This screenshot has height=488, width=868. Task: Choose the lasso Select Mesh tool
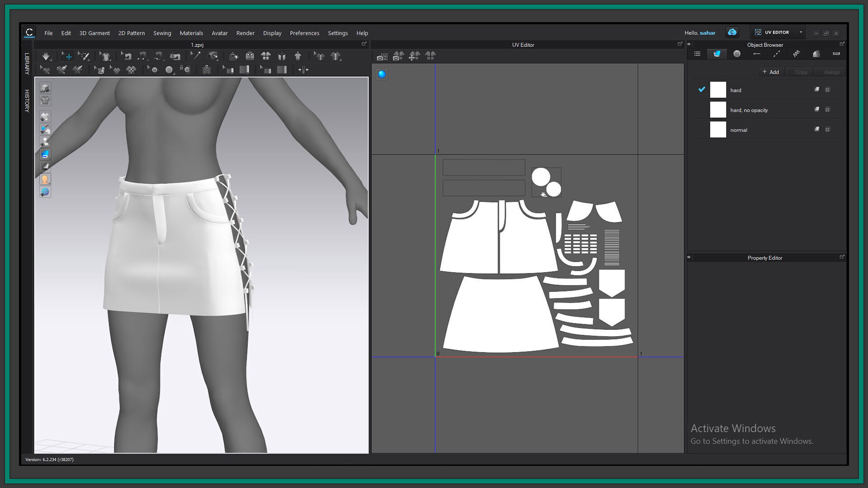tap(84, 56)
